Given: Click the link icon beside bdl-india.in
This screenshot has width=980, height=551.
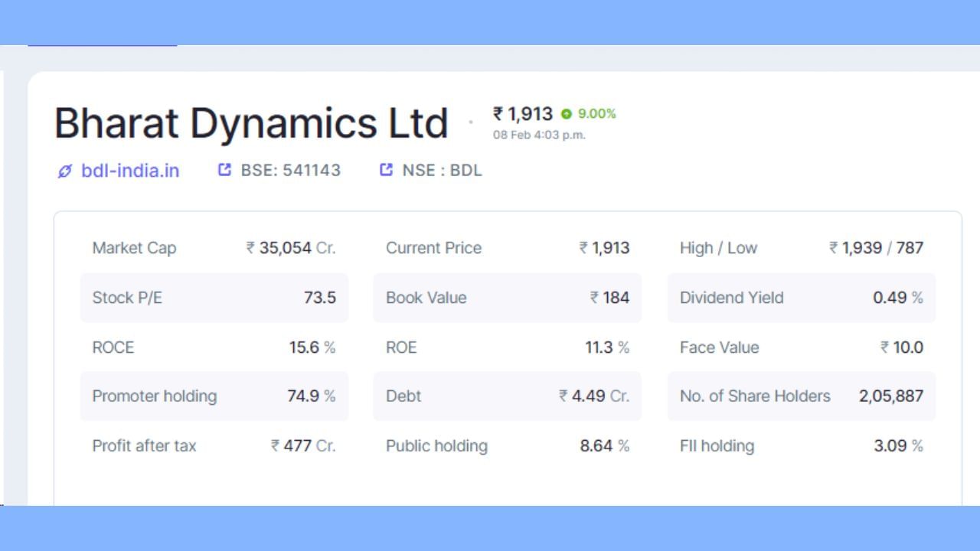Looking at the screenshot, I should [x=64, y=171].
